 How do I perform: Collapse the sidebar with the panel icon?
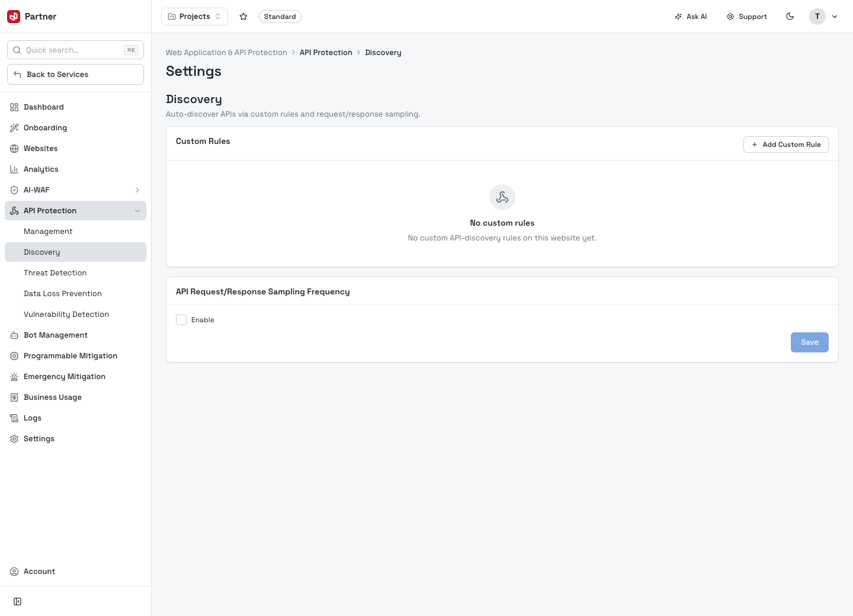click(x=18, y=602)
